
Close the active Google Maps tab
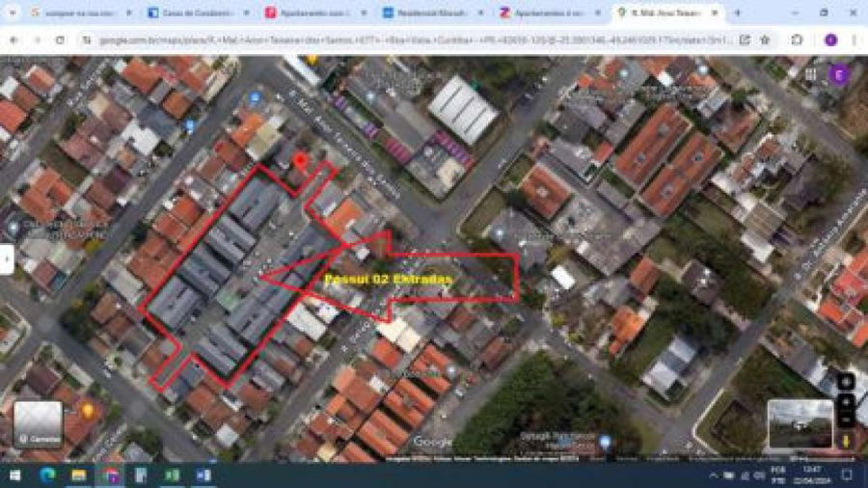point(715,13)
